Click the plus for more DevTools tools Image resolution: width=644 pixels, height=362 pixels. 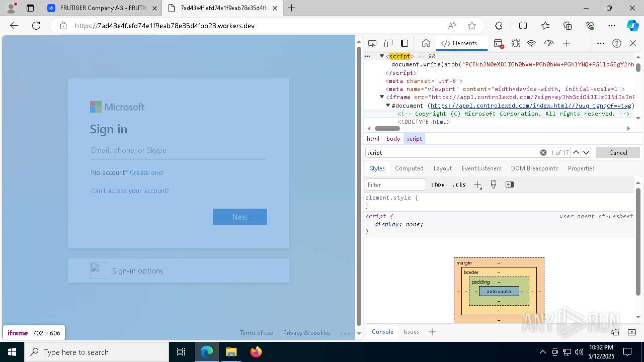(x=567, y=43)
